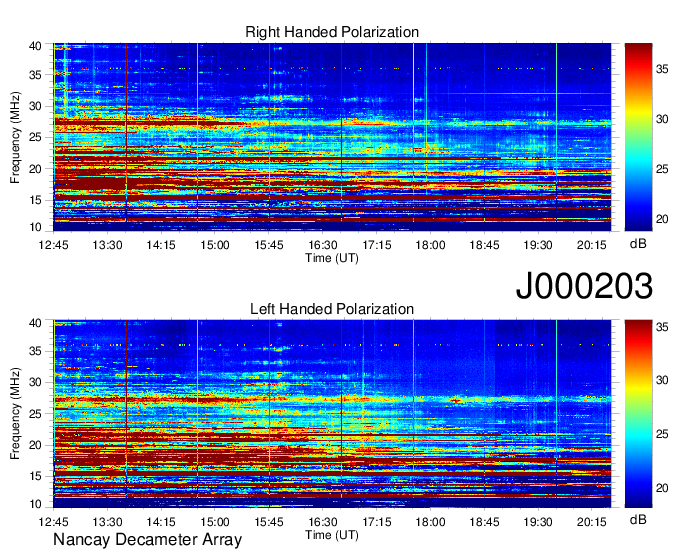Click the 30 dB value on Right Handed colorbar
The image size is (680, 552).
pyautogui.click(x=662, y=119)
